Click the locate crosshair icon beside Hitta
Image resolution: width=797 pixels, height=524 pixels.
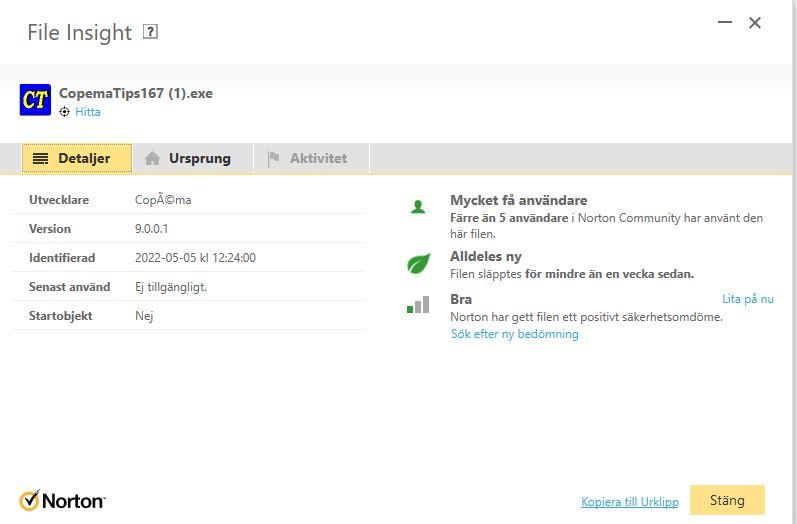click(x=65, y=112)
